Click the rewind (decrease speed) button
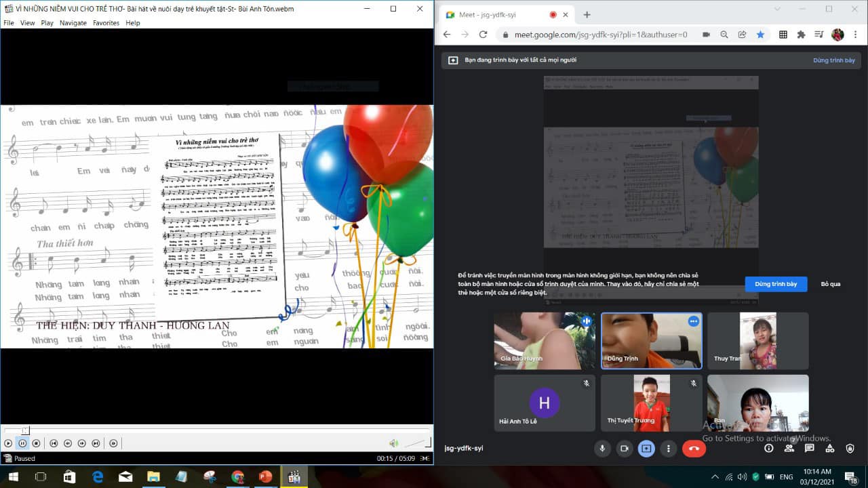The height and width of the screenshot is (488, 868). tap(68, 443)
